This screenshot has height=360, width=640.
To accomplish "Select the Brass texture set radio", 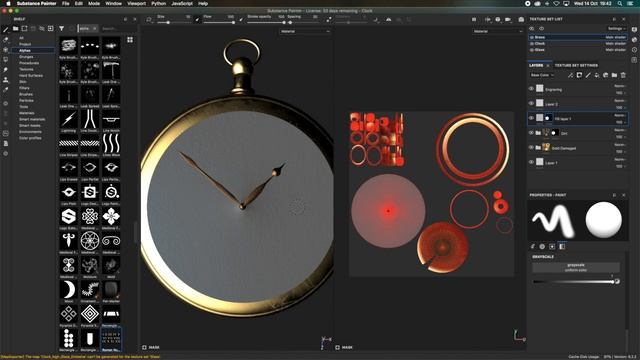I will (532, 37).
